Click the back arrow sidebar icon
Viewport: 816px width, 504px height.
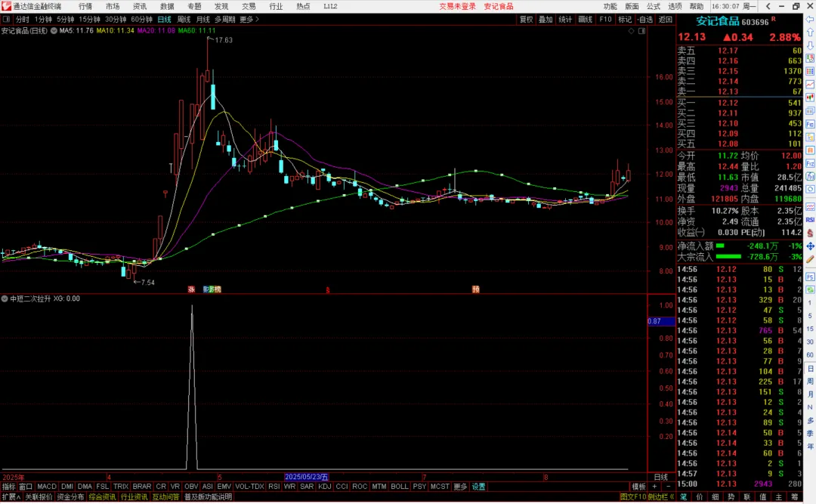pos(810,19)
